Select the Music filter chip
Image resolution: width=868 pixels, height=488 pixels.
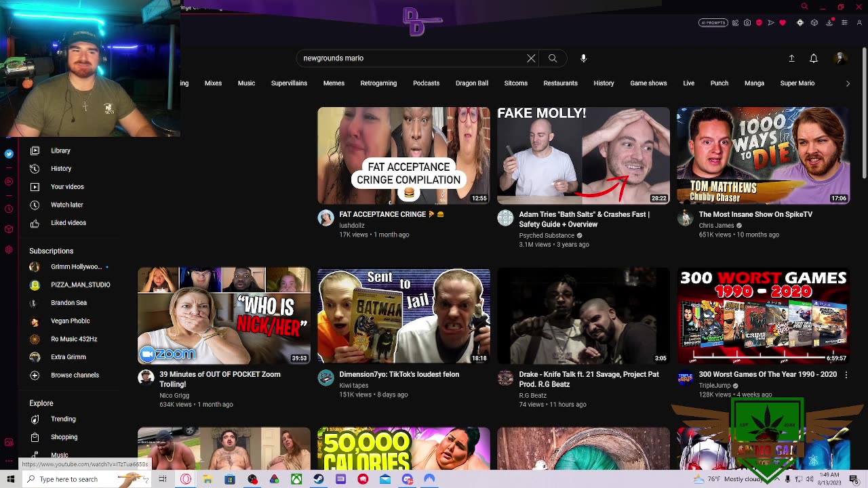click(246, 83)
